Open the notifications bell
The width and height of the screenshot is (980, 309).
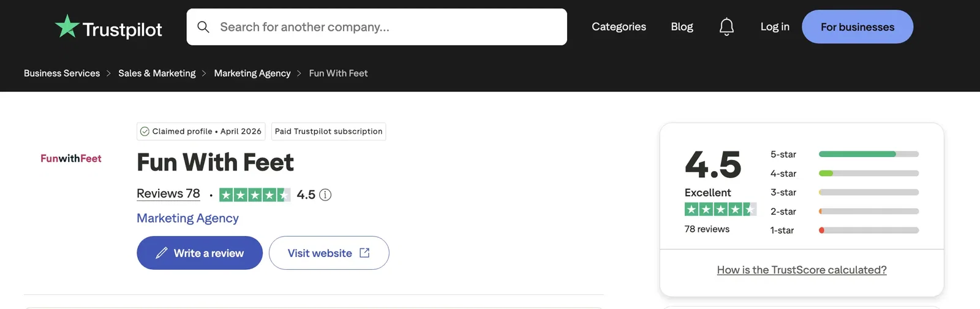726,27
